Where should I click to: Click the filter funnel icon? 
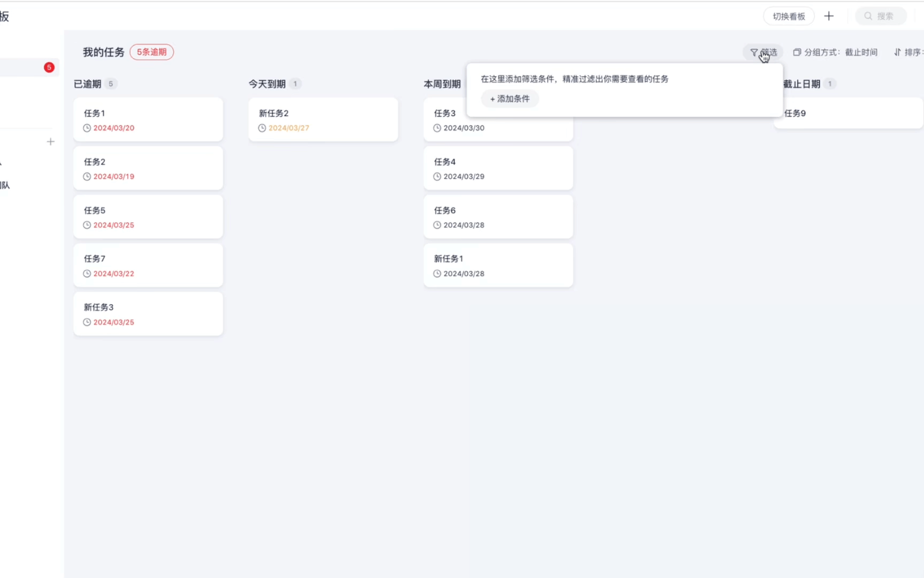pyautogui.click(x=754, y=52)
